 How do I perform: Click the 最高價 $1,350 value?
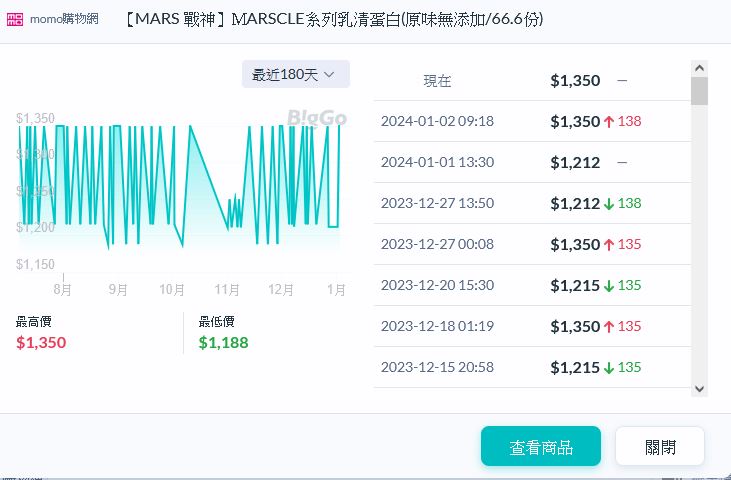tap(41, 343)
